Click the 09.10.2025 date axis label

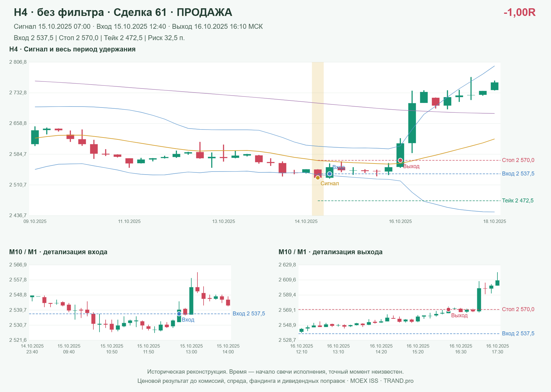pos(35,221)
